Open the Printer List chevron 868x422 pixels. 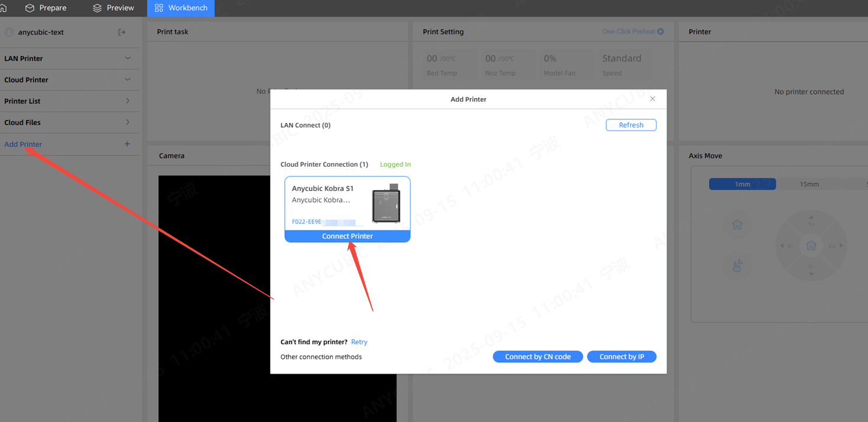128,101
